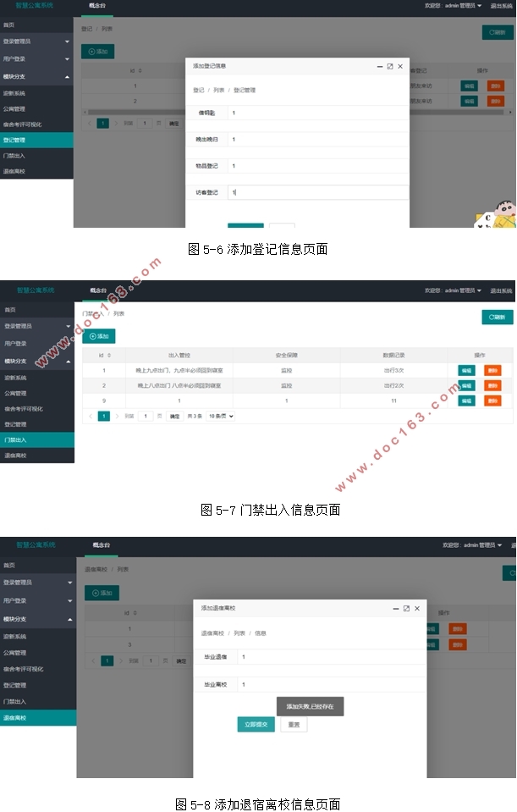The width and height of the screenshot is (517, 812).
Task: Edit row id 1 in Figure 5-7 table
Action: pyautogui.click(x=466, y=370)
